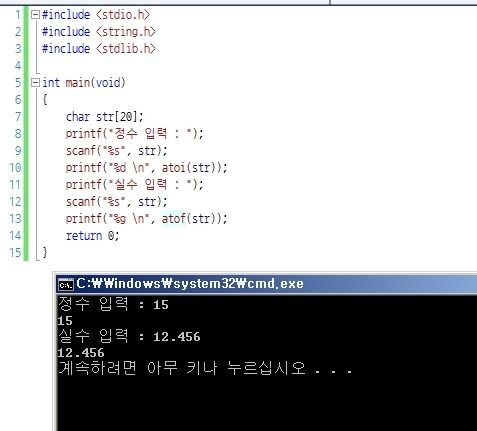Viewport: 477px width, 431px height.
Task: Click the cmd.exe window title text
Action: [x=190, y=284]
